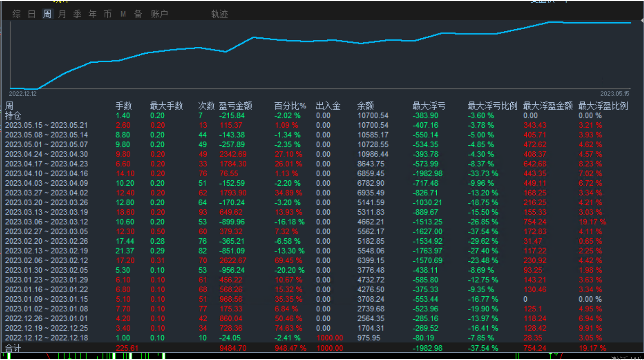Open the 币 currency tab
This screenshot has height=360, width=644.
click(x=107, y=14)
